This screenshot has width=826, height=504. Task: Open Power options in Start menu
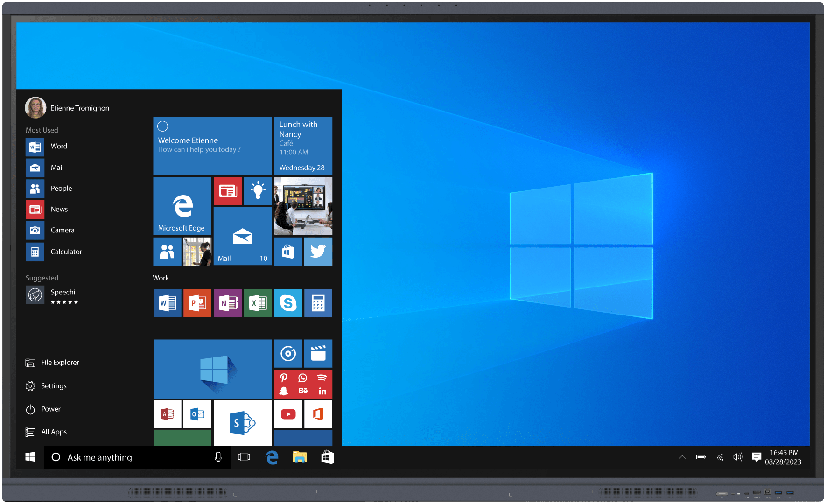tap(43, 409)
